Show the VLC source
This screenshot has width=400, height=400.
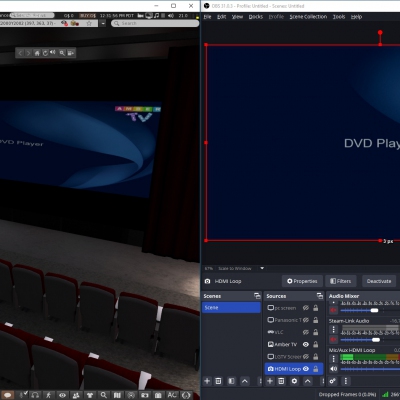coord(306,332)
